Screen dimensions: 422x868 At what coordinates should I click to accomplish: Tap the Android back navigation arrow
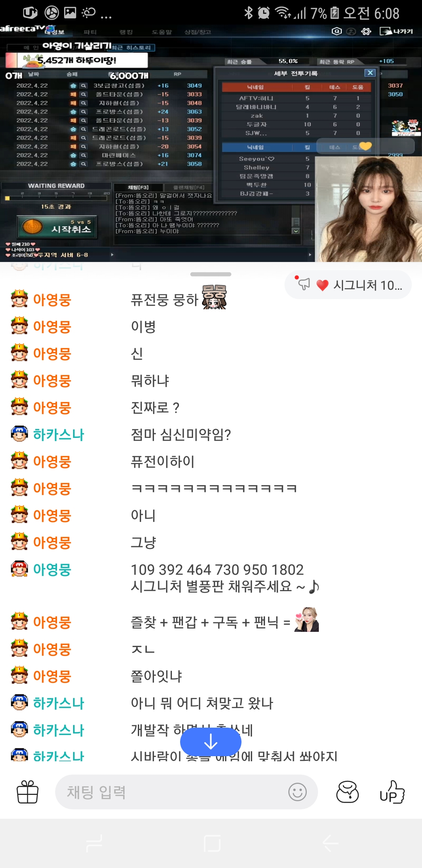coord(331,843)
